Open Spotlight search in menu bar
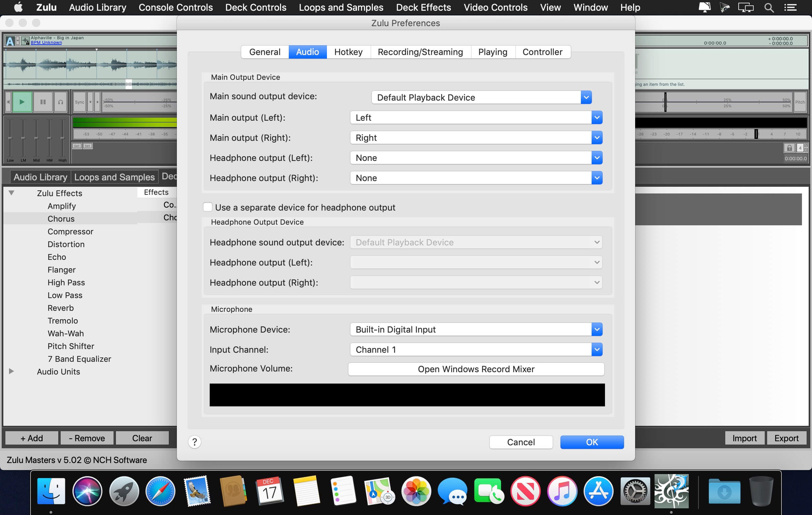 click(769, 7)
